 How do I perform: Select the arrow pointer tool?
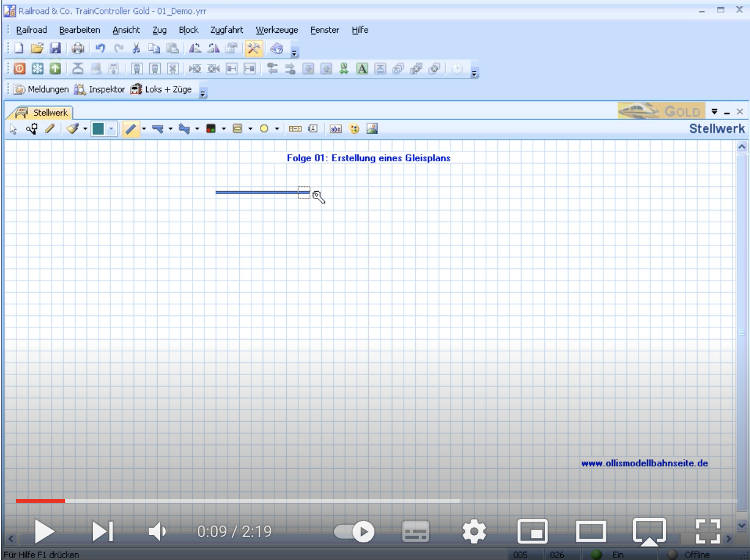tap(15, 128)
